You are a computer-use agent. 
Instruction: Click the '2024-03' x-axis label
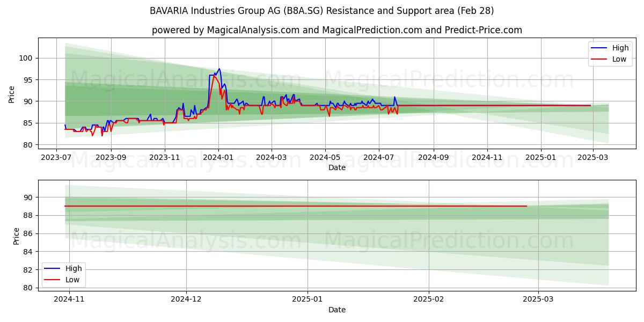click(270, 158)
